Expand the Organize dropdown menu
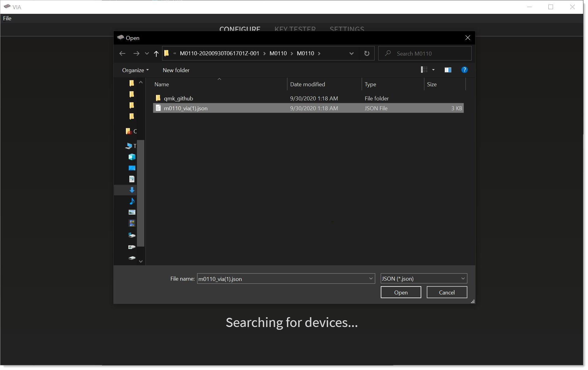This screenshot has width=588, height=370. (135, 70)
